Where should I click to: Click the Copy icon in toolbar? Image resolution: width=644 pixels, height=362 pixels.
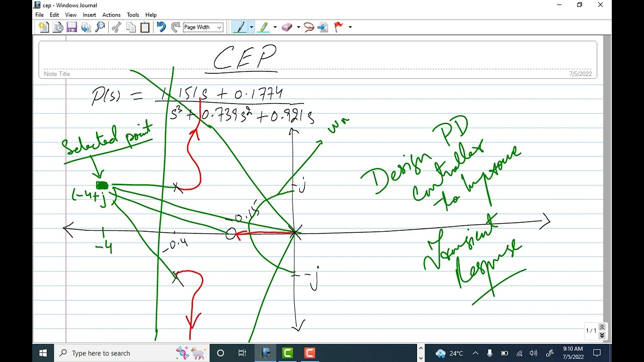[131, 27]
